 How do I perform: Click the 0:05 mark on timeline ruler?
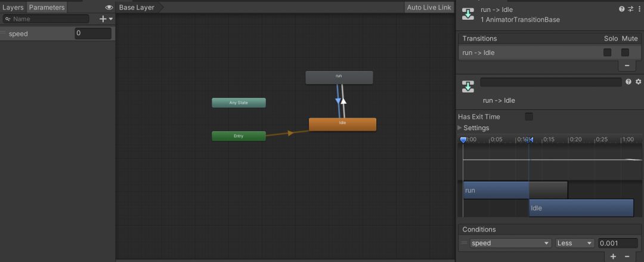coord(496,140)
